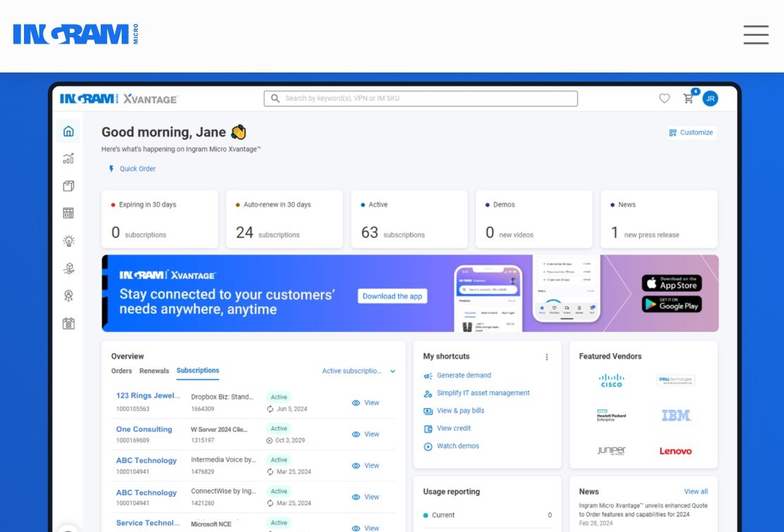This screenshot has width=784, height=532.
Task: Click the JR user avatar
Action: (710, 99)
